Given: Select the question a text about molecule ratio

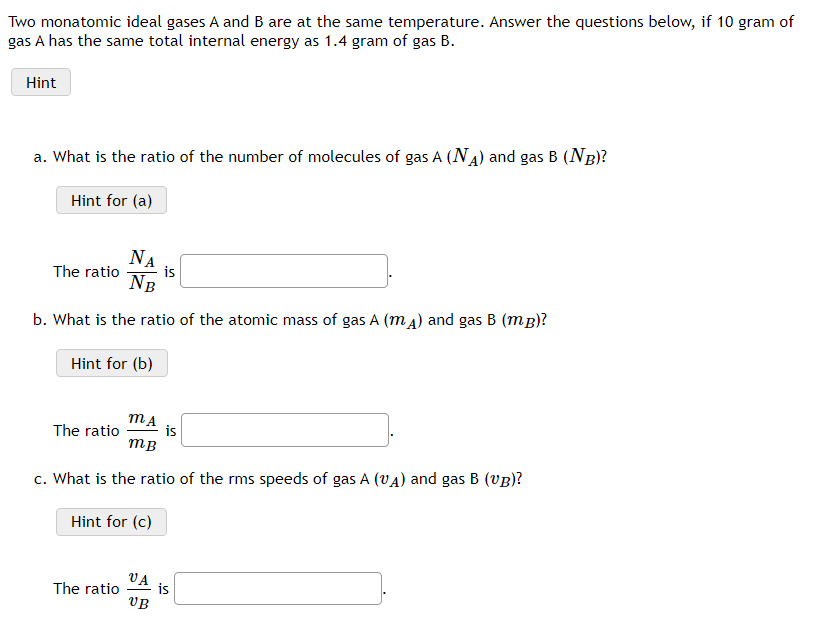Looking at the screenshot, I should (x=323, y=156).
